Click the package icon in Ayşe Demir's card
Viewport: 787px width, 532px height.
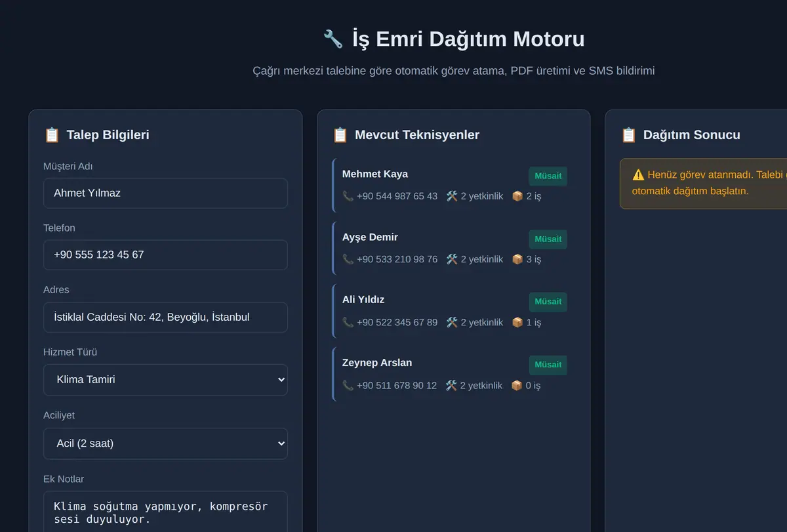pyautogui.click(x=517, y=259)
